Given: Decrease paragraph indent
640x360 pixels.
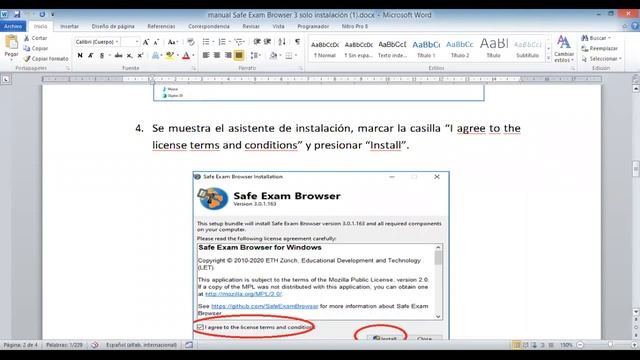Looking at the screenshot, I should [x=257, y=42].
